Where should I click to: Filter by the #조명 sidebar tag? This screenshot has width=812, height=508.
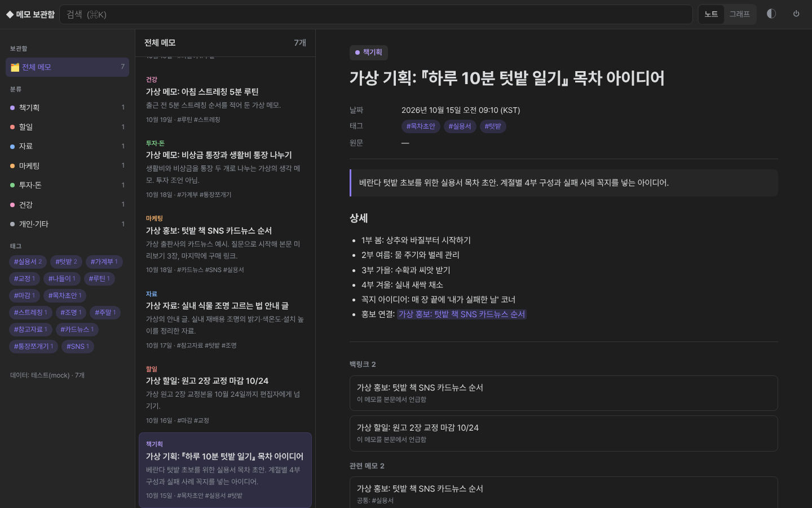(72, 313)
